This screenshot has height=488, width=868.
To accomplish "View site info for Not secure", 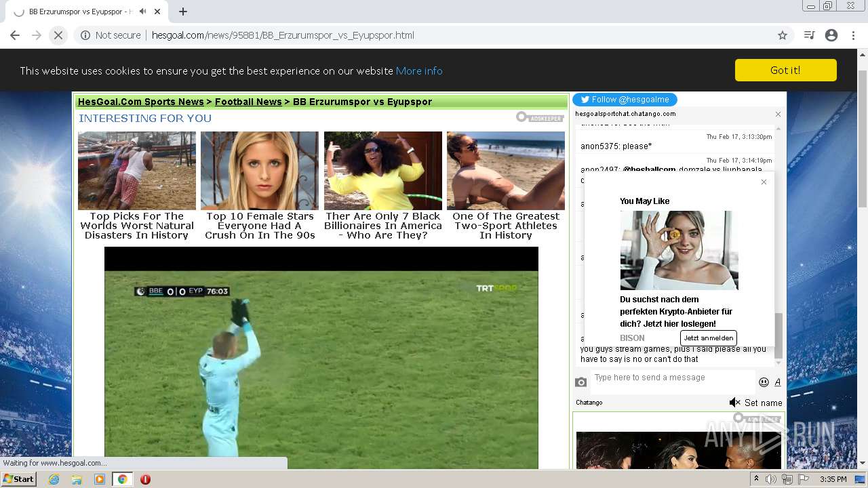I will (x=111, y=35).
